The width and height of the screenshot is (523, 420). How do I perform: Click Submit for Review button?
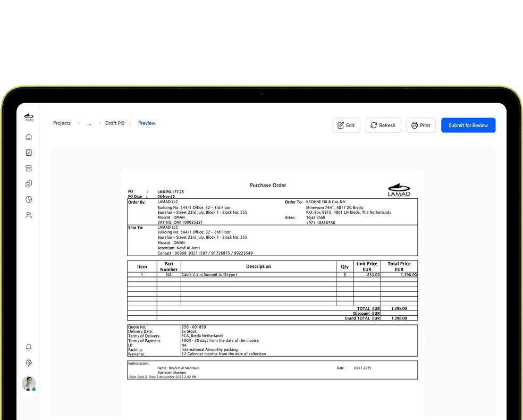[468, 125]
